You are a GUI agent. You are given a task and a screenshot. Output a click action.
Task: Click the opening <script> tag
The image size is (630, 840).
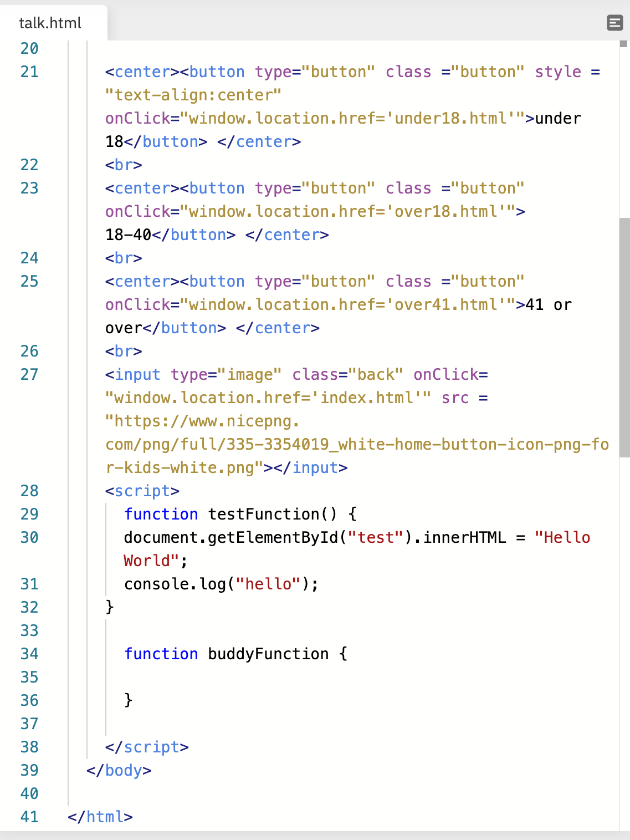[x=142, y=491]
